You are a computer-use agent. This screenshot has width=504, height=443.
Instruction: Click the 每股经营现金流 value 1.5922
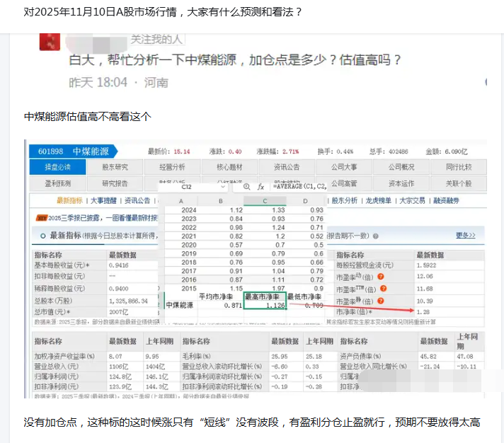(x=426, y=265)
